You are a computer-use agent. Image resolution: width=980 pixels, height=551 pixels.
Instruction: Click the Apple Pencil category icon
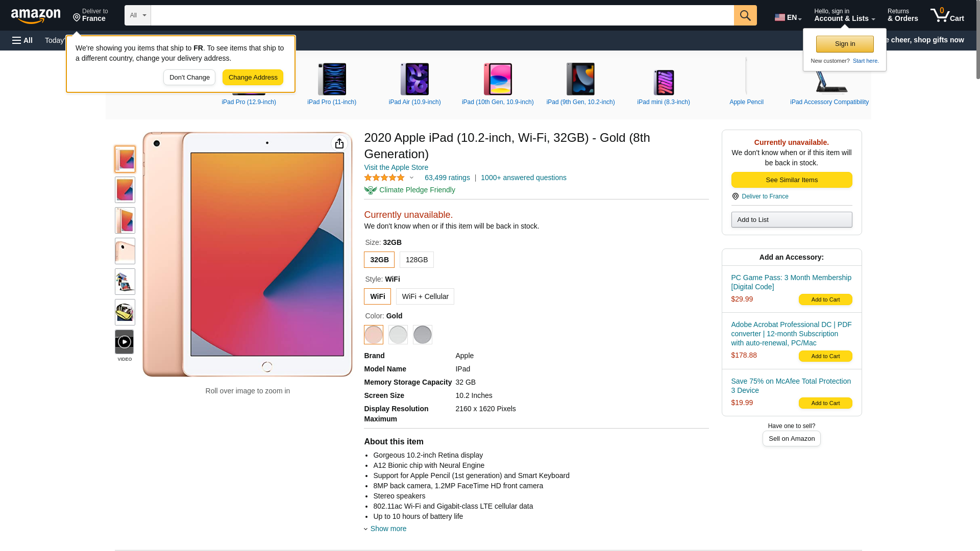pyautogui.click(x=746, y=78)
